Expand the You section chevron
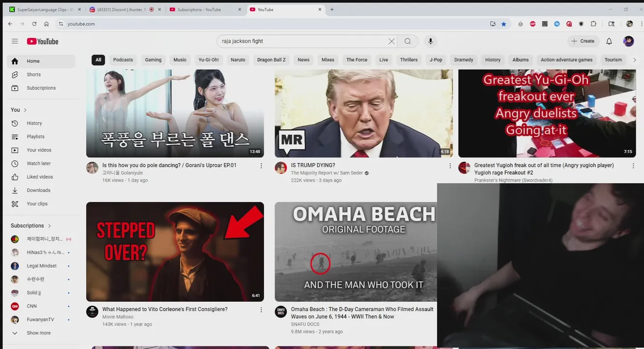 pos(25,110)
